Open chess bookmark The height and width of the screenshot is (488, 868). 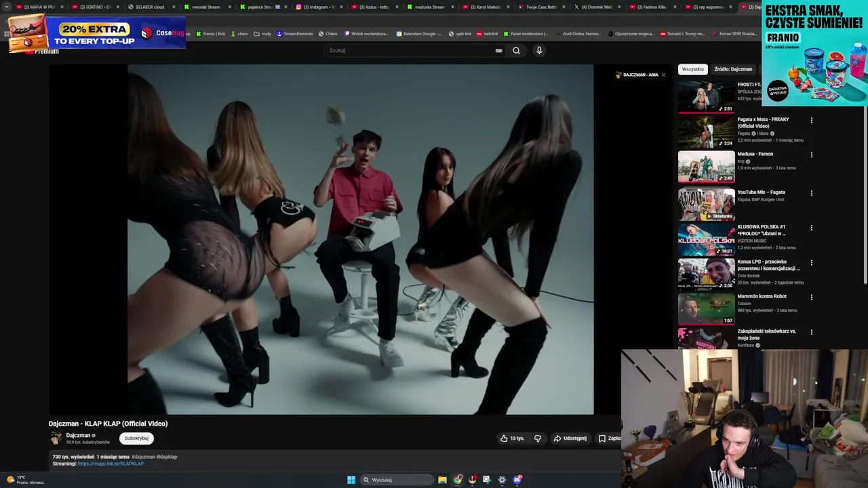239,34
